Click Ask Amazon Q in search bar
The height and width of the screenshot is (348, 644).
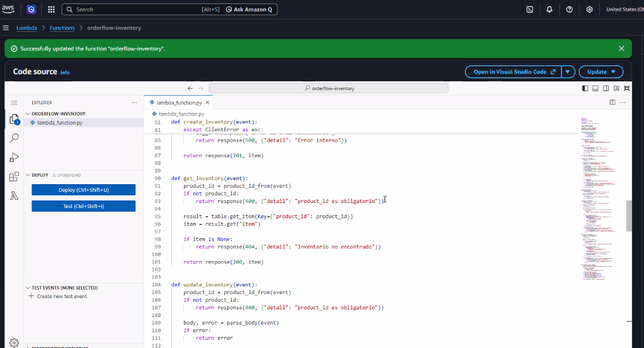click(x=249, y=9)
